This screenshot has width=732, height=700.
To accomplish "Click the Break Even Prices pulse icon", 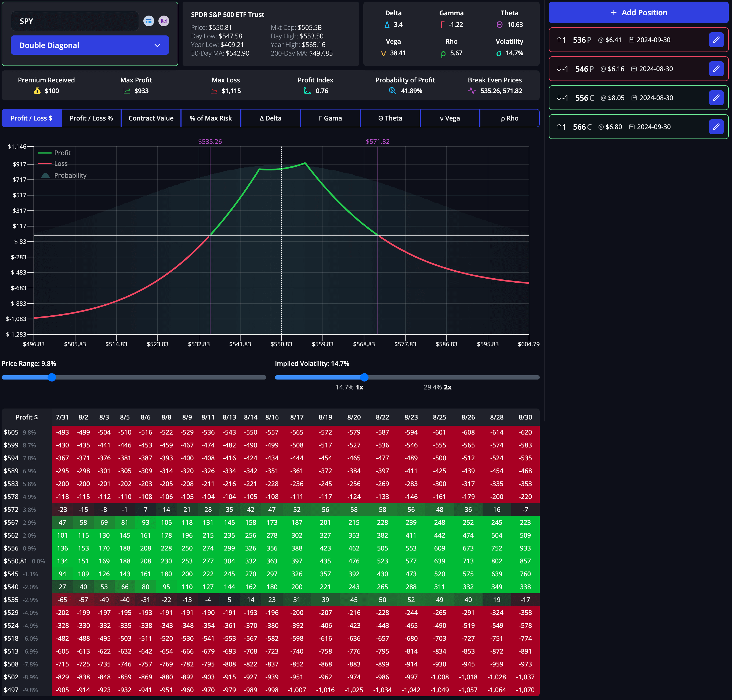I will pos(472,91).
